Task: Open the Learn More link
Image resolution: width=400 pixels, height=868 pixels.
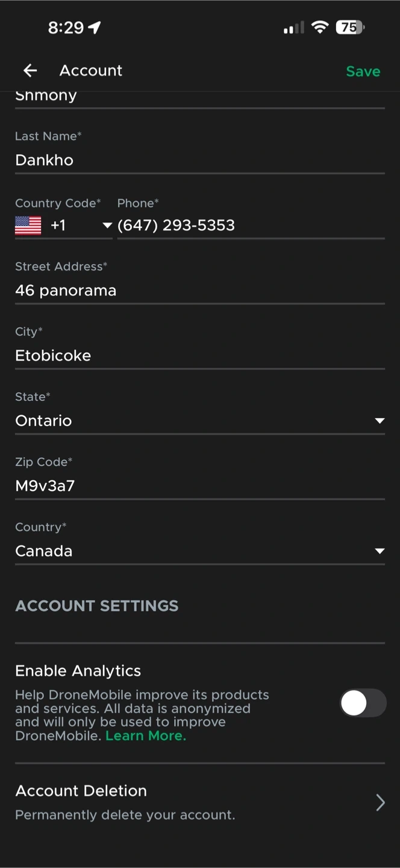Action: 146,736
